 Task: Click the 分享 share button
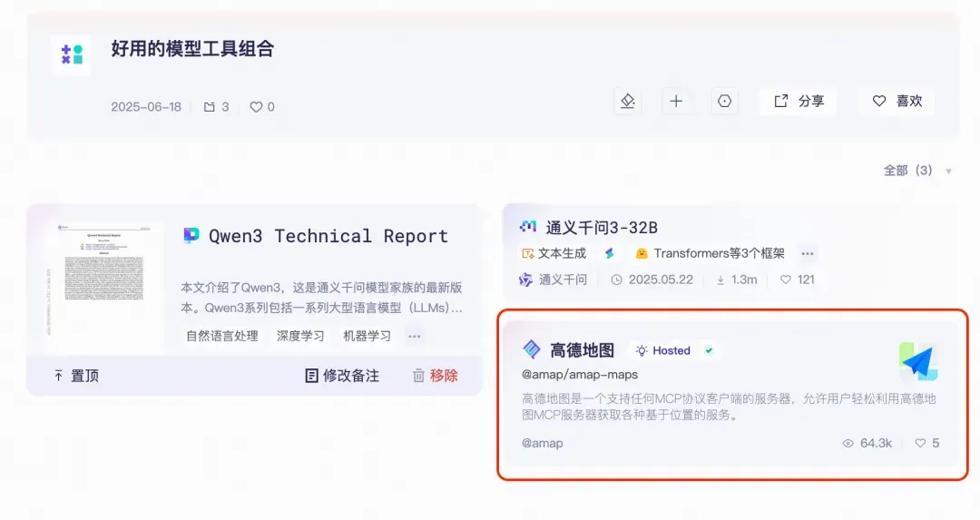pos(799,101)
